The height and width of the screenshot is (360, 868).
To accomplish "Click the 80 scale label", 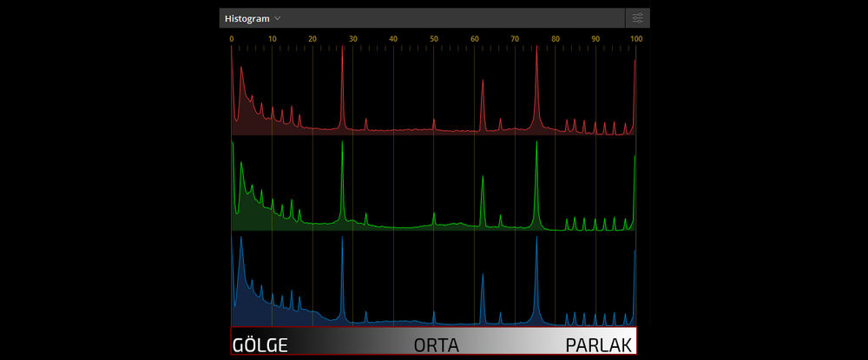I will click(556, 39).
